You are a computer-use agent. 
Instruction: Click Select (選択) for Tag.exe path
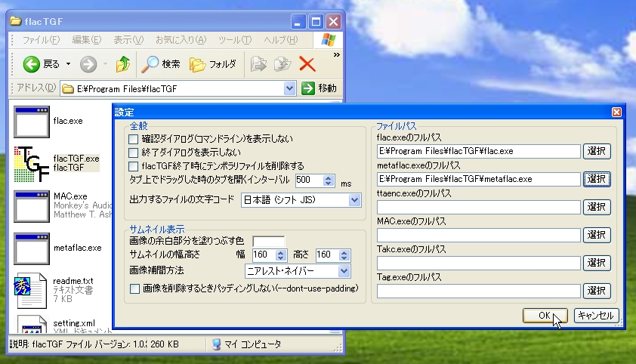[x=597, y=291]
